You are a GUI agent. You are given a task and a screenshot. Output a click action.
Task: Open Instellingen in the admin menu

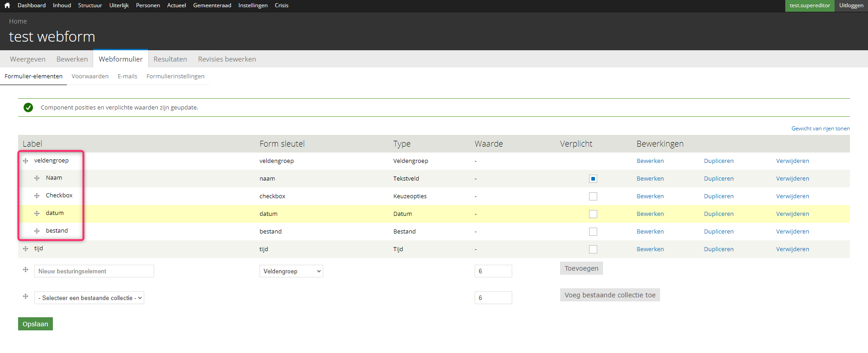tap(253, 5)
